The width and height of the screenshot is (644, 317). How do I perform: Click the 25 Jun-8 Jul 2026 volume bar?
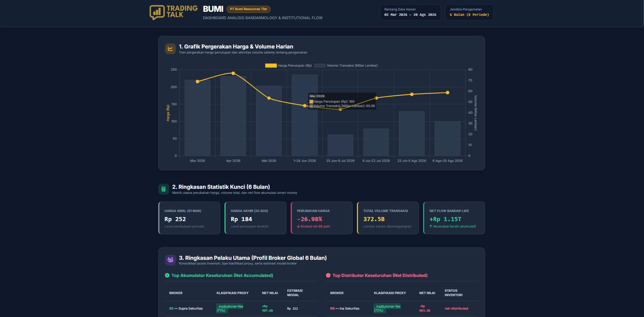[340, 145]
